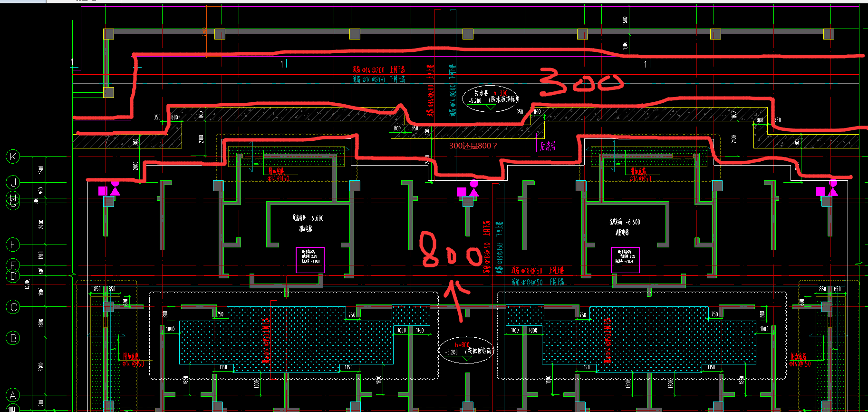Screen dimensions: 868x412
Task: Click right elevator pit "坑底标高 -6.600" text
Action: coord(625,222)
